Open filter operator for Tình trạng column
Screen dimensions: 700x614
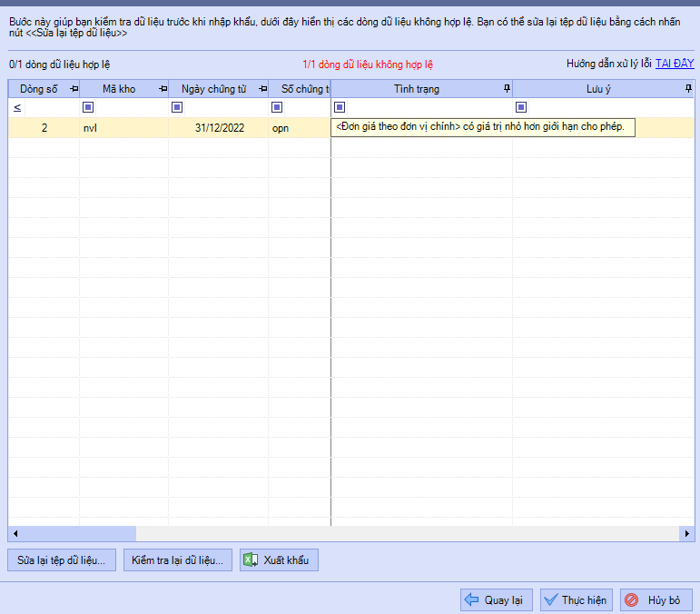click(x=340, y=107)
